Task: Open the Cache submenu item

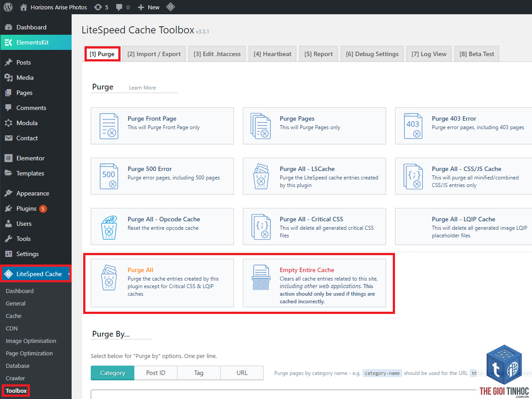Action: pyautogui.click(x=14, y=316)
